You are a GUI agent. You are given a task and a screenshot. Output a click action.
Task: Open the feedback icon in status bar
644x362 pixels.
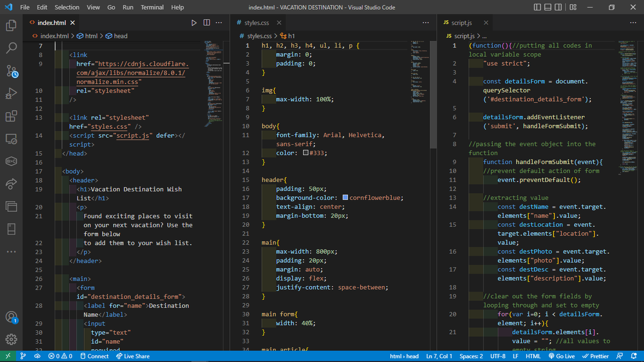click(x=620, y=356)
